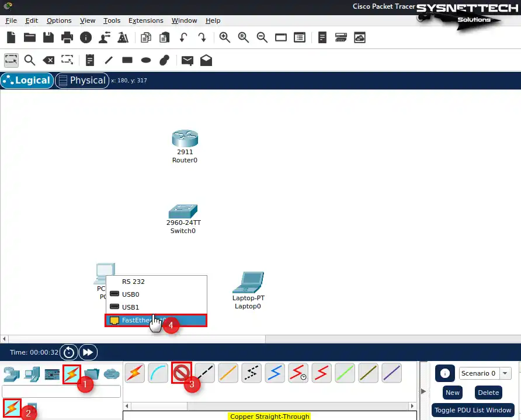Viewport: 521px width, 420px height.
Task: Choose the Draw Rectangle tool
Action: [x=127, y=60]
